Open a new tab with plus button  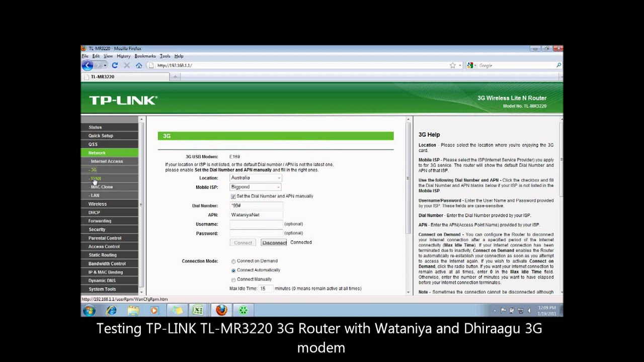click(175, 77)
